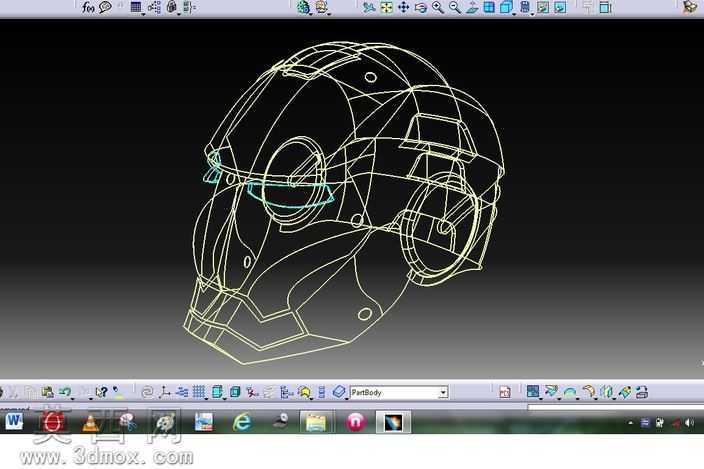Screen dimensions: 704x469
Task: Click the Undo arrow icon
Action: tap(65, 392)
